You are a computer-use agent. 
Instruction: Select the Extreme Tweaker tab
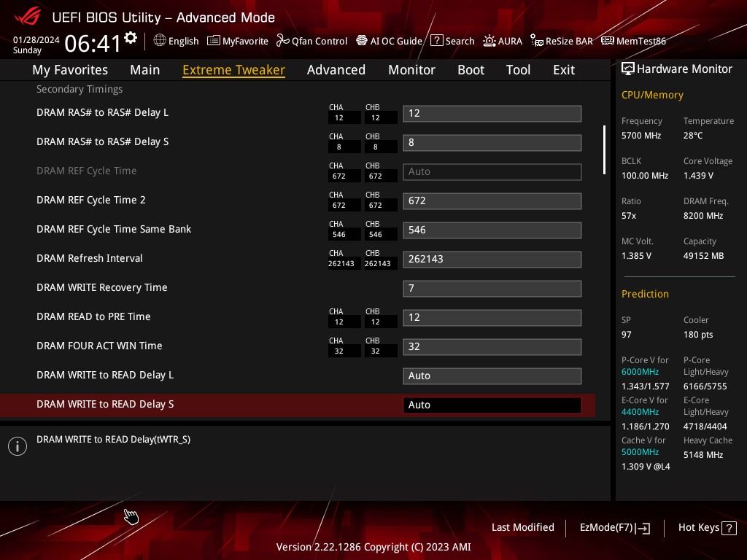tap(234, 70)
